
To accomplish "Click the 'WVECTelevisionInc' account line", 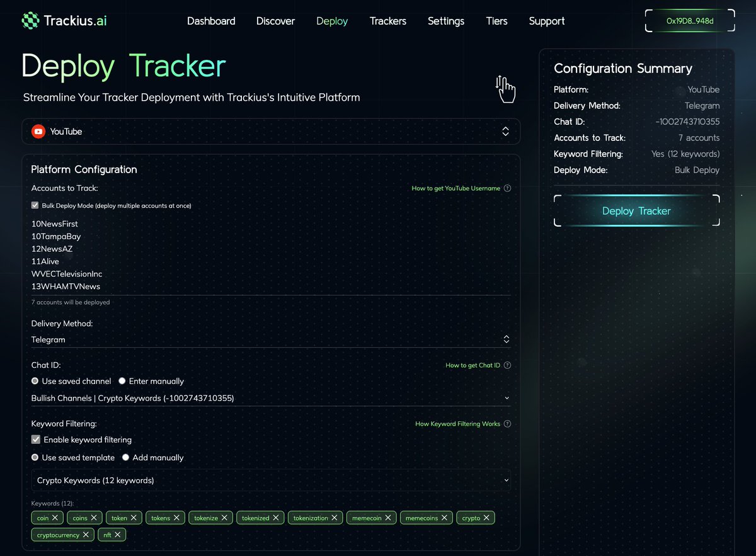I will [67, 274].
